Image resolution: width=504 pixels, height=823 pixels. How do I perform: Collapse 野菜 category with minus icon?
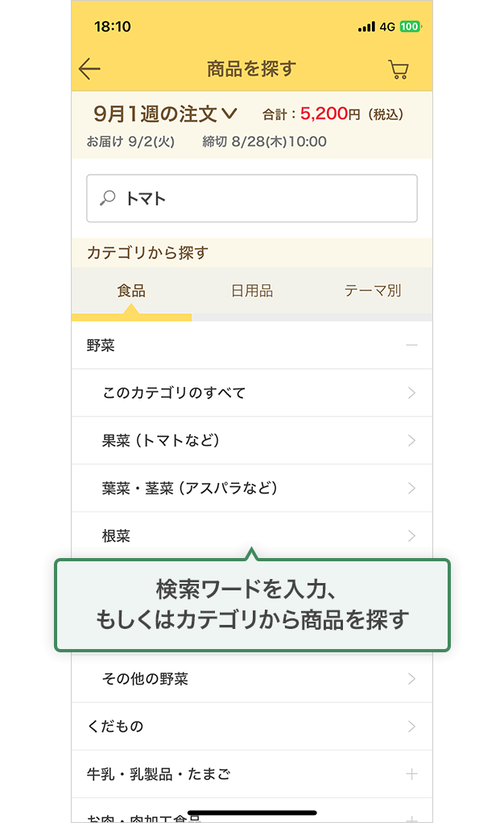tap(411, 345)
